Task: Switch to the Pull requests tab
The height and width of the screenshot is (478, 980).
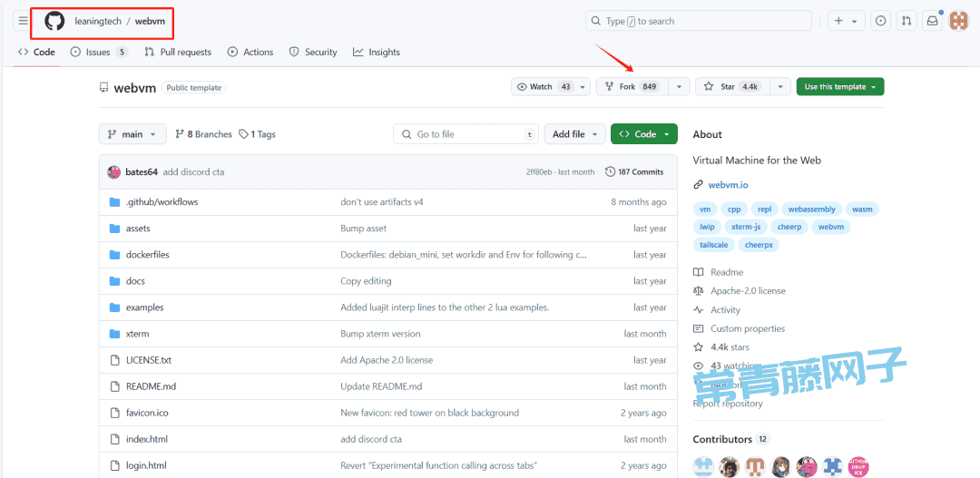Action: coord(178,52)
